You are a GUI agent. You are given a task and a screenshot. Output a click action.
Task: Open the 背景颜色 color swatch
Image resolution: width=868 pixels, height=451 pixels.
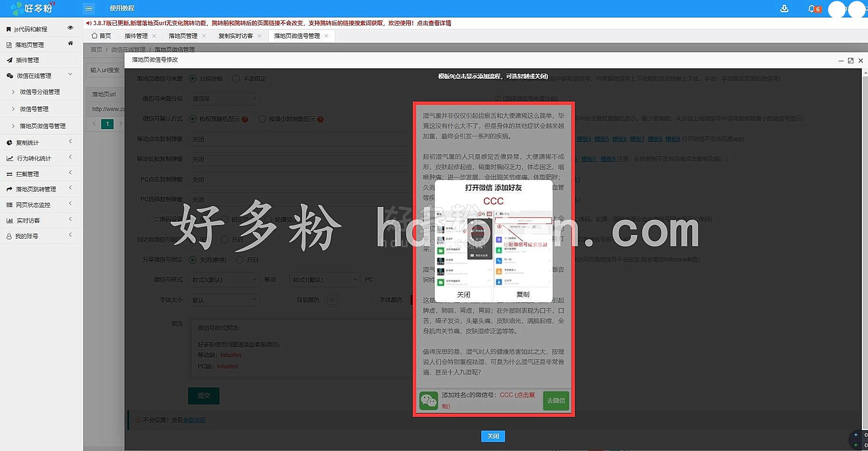click(332, 300)
